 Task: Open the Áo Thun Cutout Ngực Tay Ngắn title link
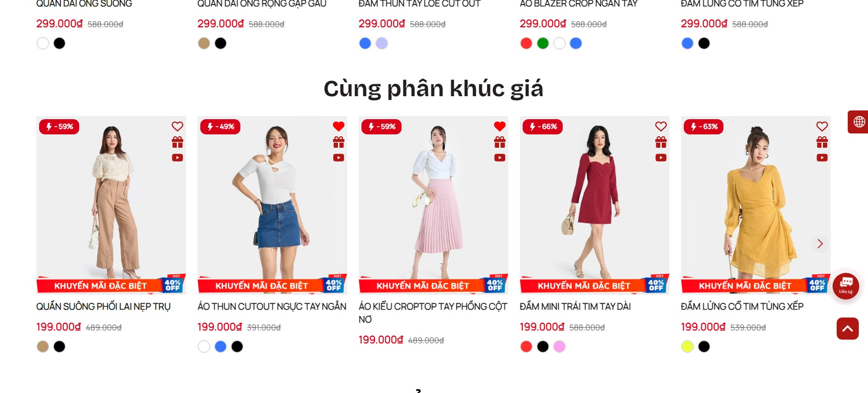click(272, 306)
